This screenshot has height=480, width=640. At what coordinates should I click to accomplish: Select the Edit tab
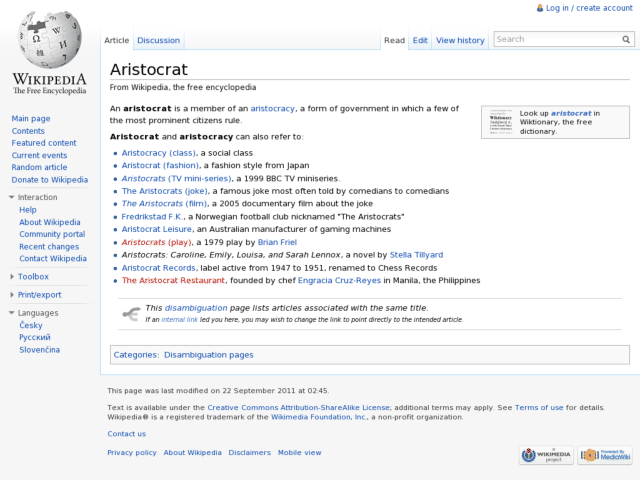[x=420, y=40]
